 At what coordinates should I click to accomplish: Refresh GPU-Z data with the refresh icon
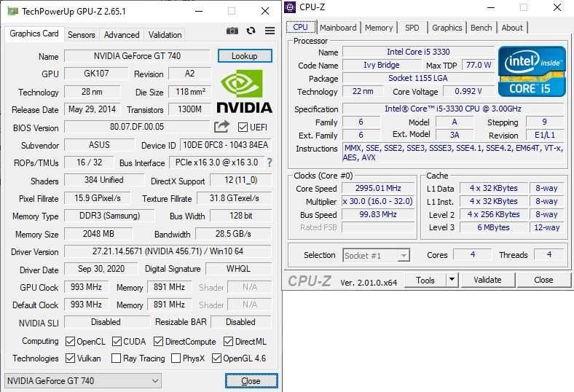251,31
